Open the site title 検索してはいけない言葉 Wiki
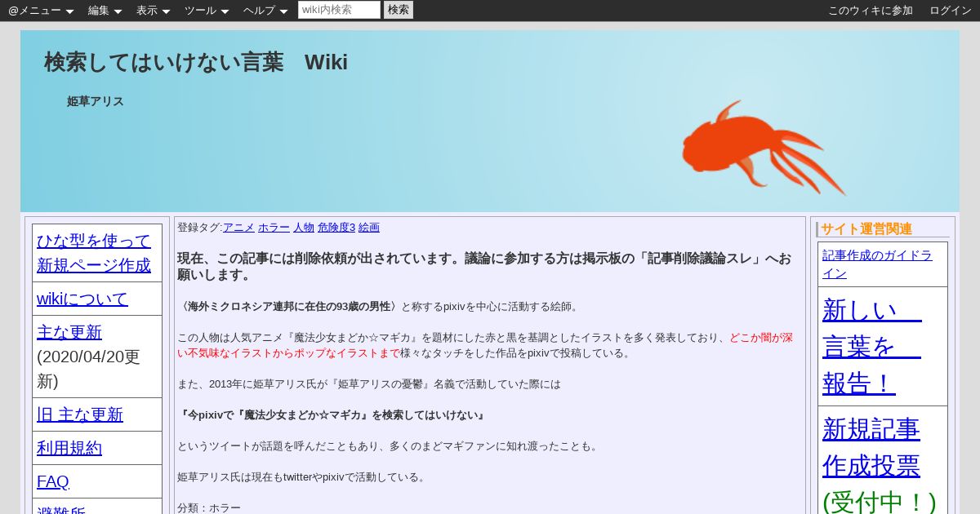This screenshot has width=980, height=514. click(196, 62)
